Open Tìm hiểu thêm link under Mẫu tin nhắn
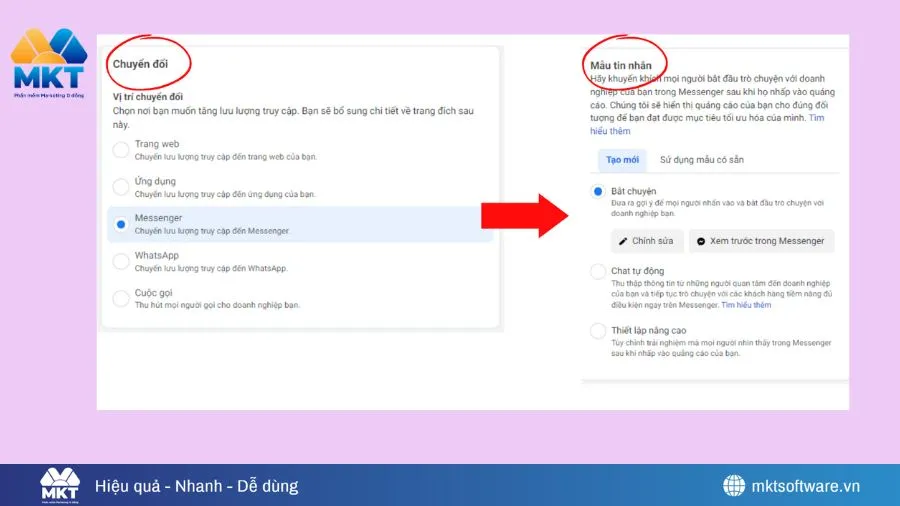 pyautogui.click(x=707, y=124)
